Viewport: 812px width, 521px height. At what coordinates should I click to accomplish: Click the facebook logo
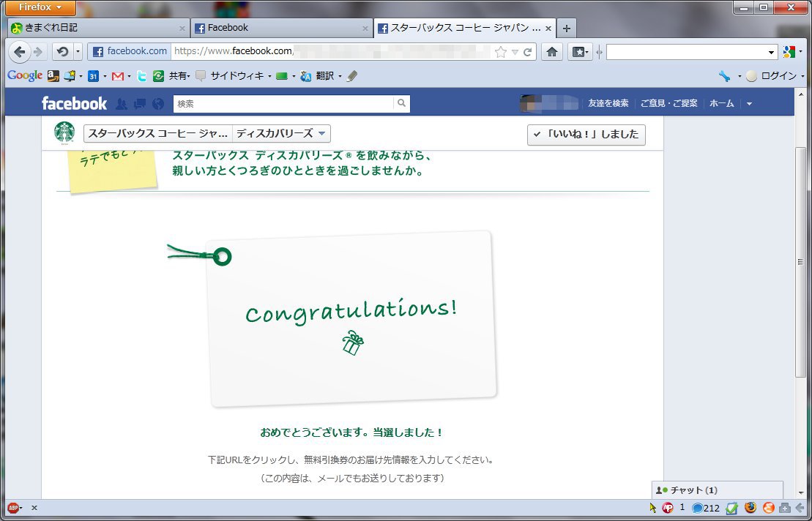click(x=74, y=103)
